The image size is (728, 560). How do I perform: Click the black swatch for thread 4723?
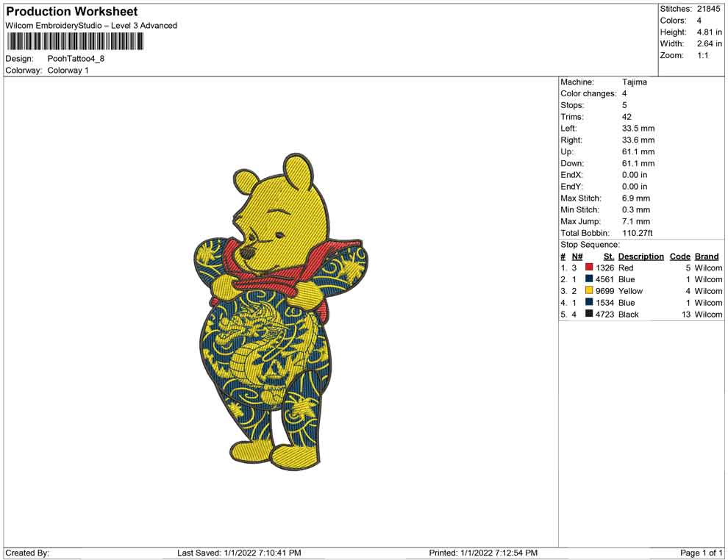pos(589,314)
